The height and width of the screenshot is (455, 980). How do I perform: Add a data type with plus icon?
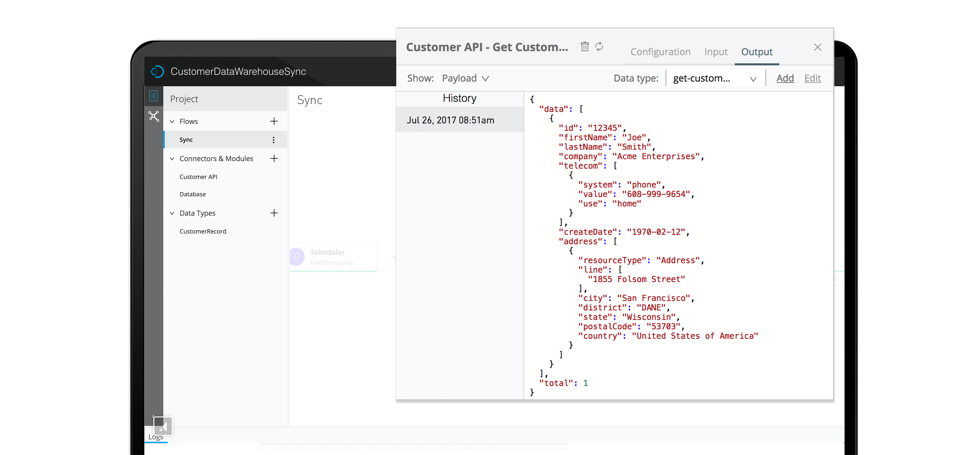pyautogui.click(x=274, y=213)
